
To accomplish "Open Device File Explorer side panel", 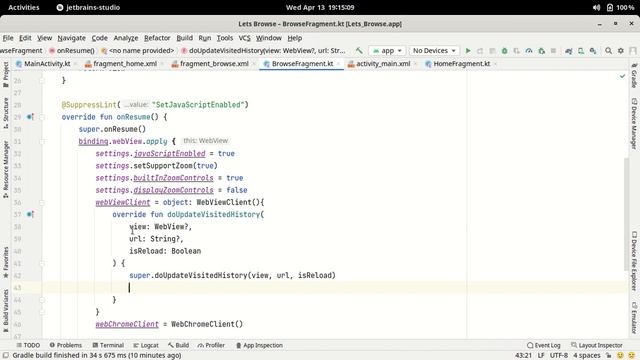I will pyautogui.click(x=634, y=261).
